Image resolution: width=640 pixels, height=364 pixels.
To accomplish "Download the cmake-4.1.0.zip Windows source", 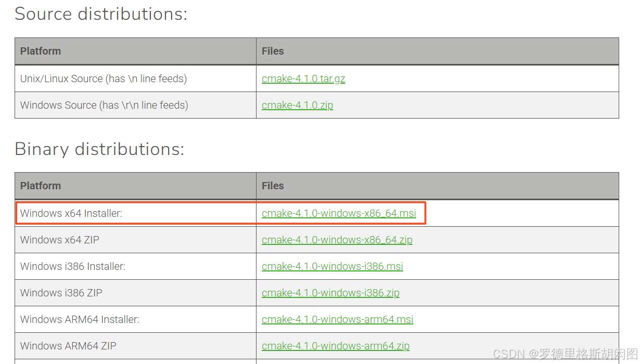I will (297, 105).
